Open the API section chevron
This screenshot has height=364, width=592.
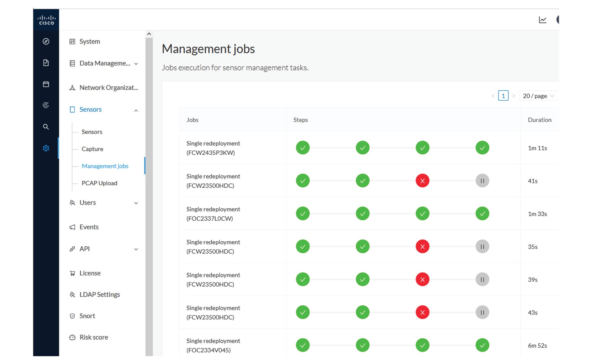[136, 249]
